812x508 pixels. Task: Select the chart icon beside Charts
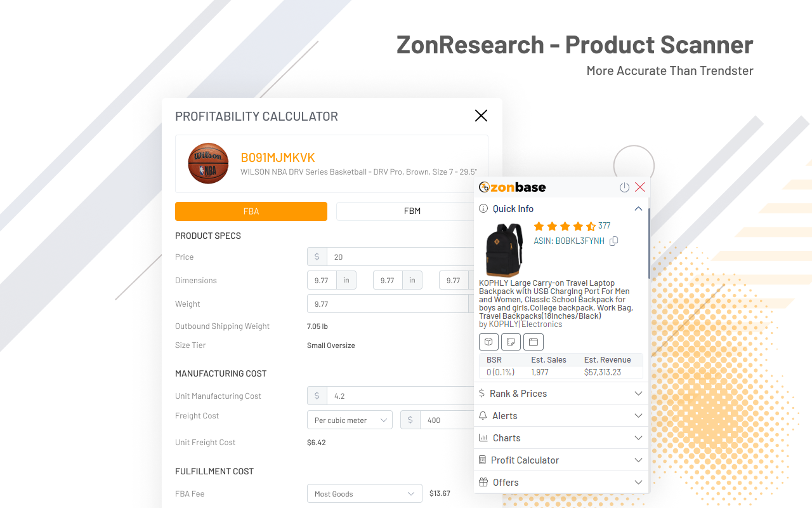483,438
